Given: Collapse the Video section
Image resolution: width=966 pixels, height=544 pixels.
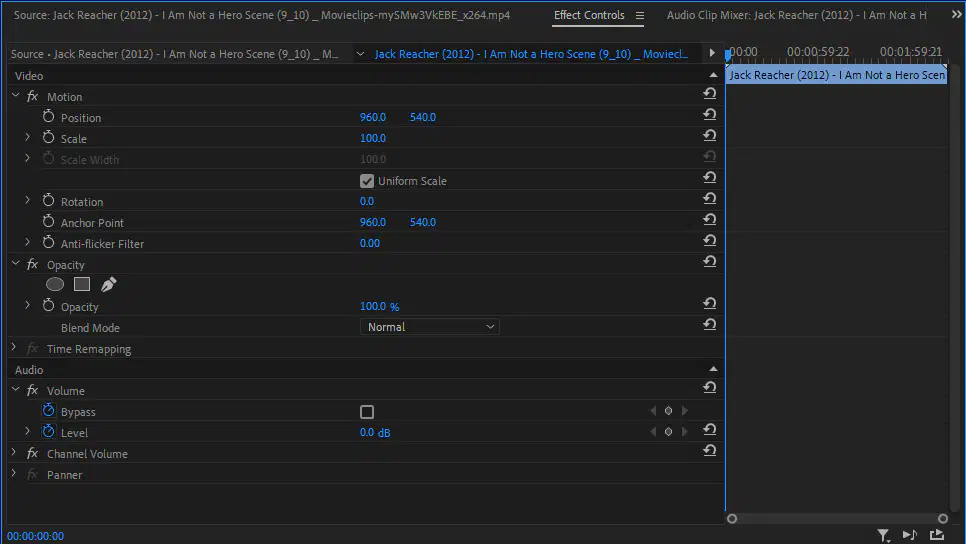Looking at the screenshot, I should click(713, 75).
